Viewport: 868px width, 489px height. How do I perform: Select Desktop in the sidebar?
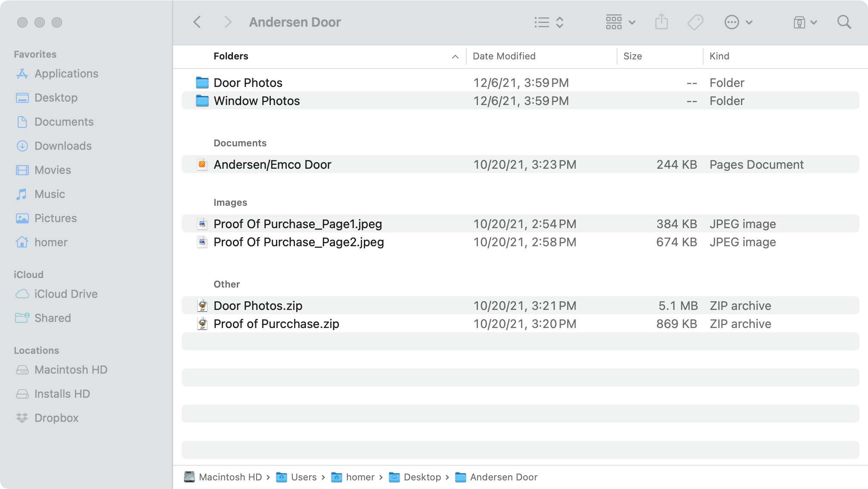coord(56,98)
